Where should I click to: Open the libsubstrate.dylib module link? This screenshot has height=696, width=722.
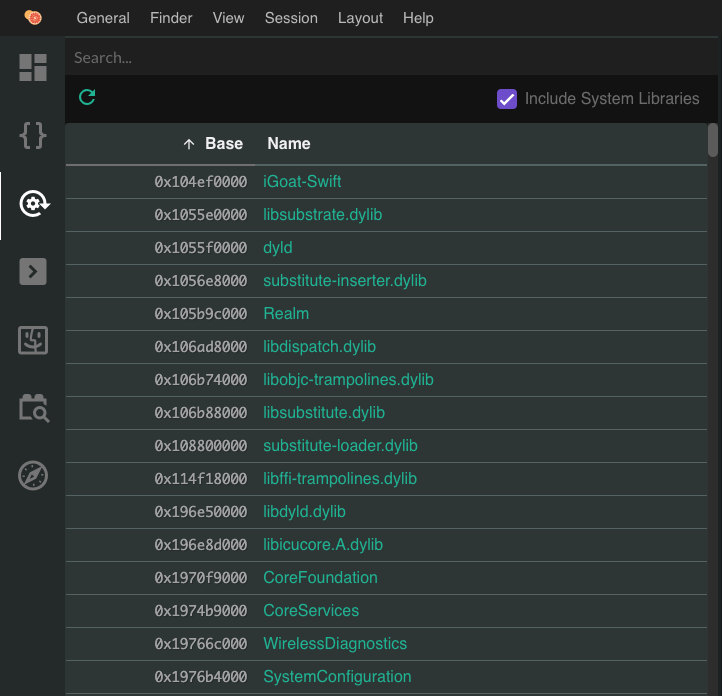click(322, 215)
